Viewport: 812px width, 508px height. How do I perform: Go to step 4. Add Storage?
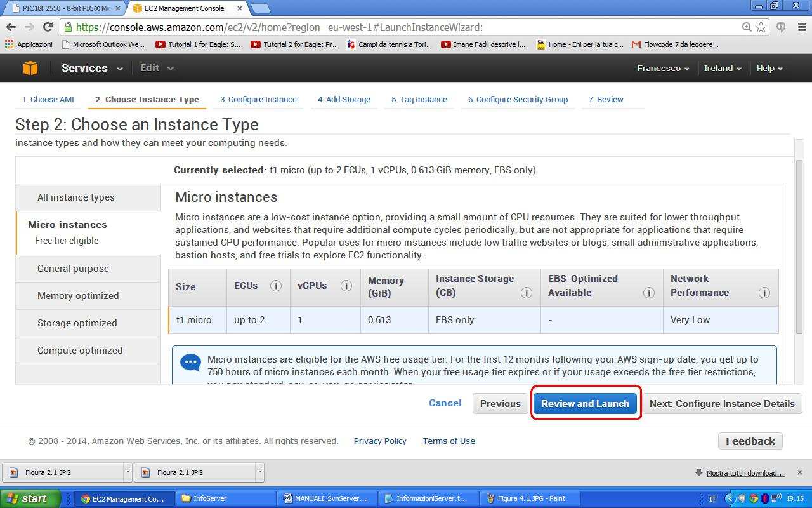tap(344, 99)
